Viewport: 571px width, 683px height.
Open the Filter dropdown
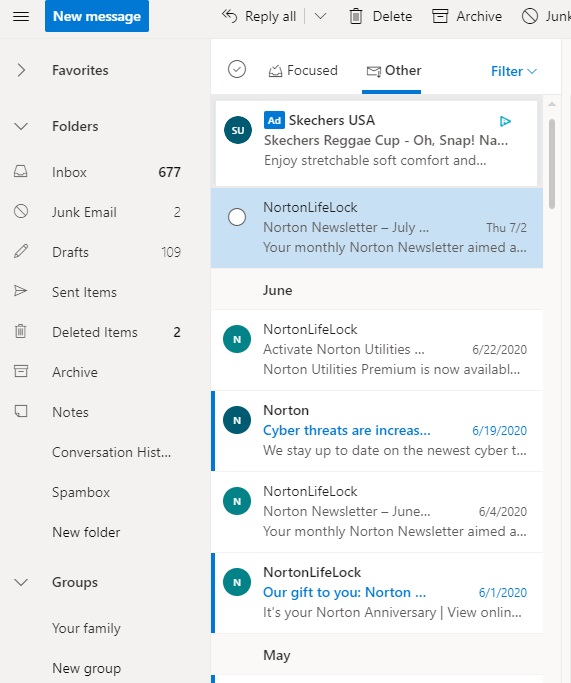514,71
